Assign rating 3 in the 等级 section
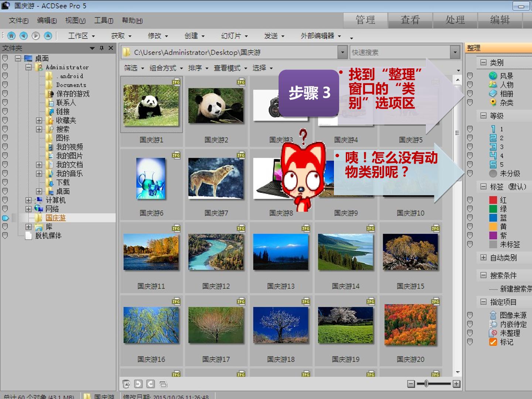 (493, 147)
